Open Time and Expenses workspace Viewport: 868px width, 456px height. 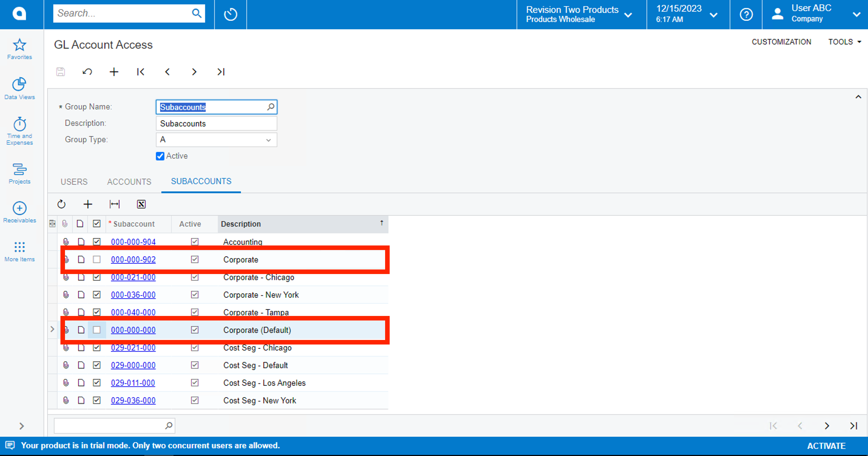19,131
